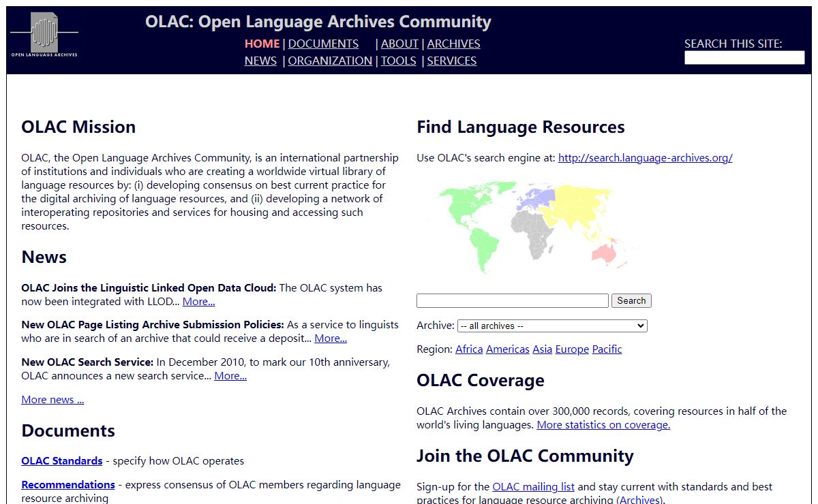This screenshot has height=504, width=818.
Task: Click the OLAC Coverage heading
Action: (x=481, y=381)
